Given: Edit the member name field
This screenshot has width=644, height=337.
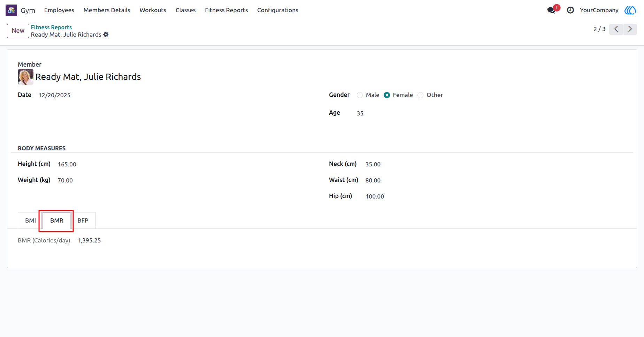Looking at the screenshot, I should pyautogui.click(x=88, y=77).
